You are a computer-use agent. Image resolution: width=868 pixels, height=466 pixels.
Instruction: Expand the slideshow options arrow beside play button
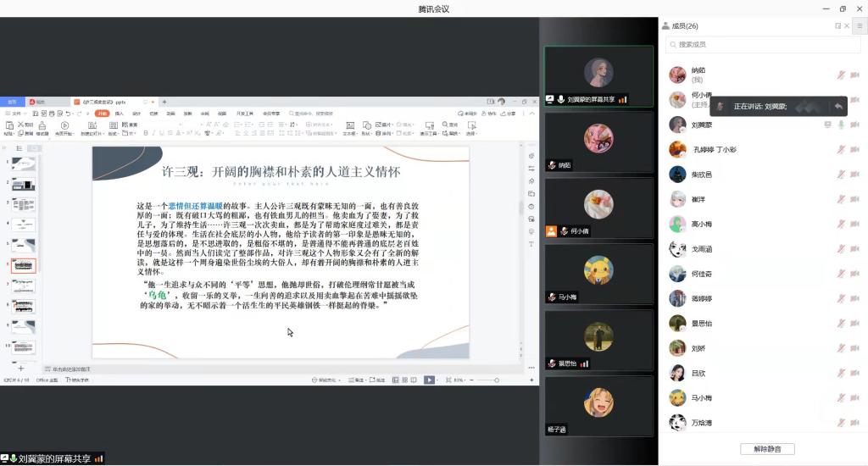[439, 380]
